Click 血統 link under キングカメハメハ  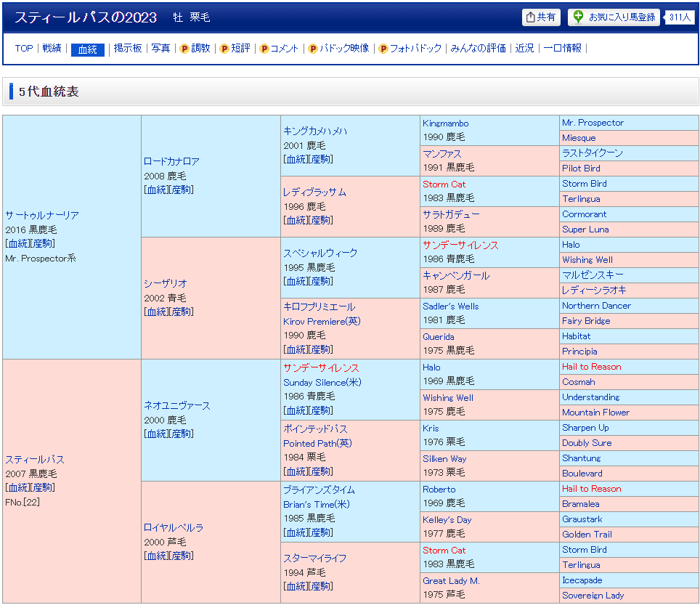[x=296, y=159]
